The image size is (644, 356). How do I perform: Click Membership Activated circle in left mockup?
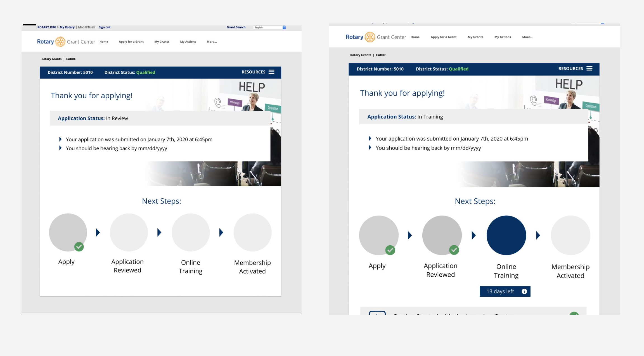tap(252, 232)
